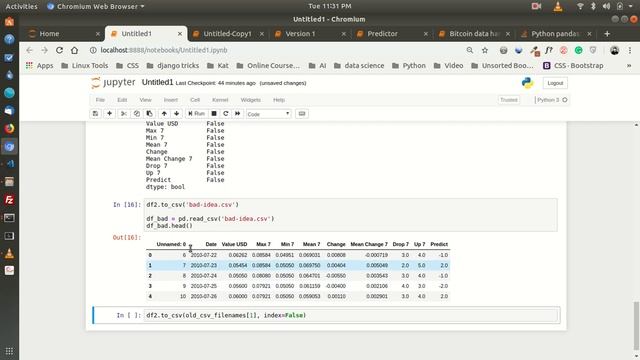Click the address bar URL field
Viewport: 640px width, 360px height.
click(x=278, y=50)
